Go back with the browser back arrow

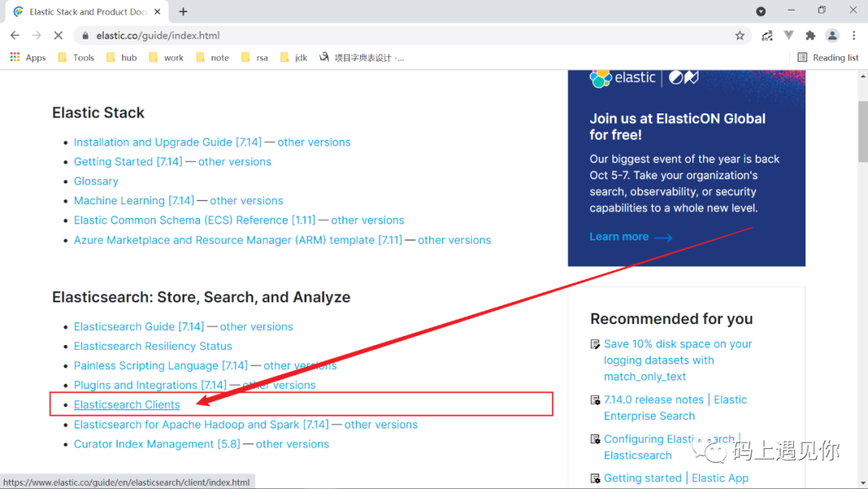(x=15, y=35)
